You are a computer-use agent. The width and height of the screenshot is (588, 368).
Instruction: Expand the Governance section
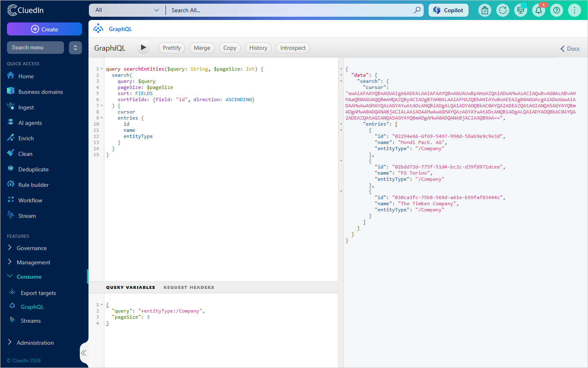point(31,248)
